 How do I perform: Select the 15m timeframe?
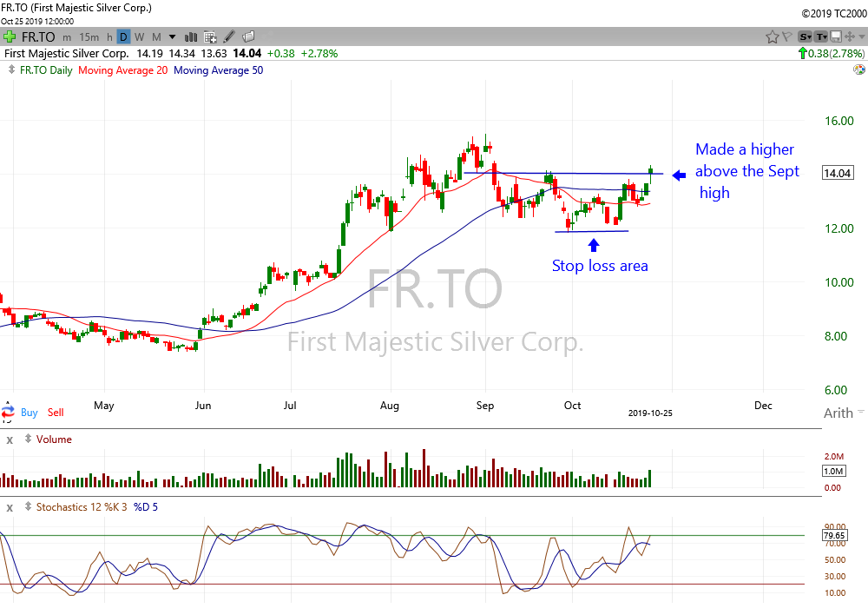[x=89, y=37]
